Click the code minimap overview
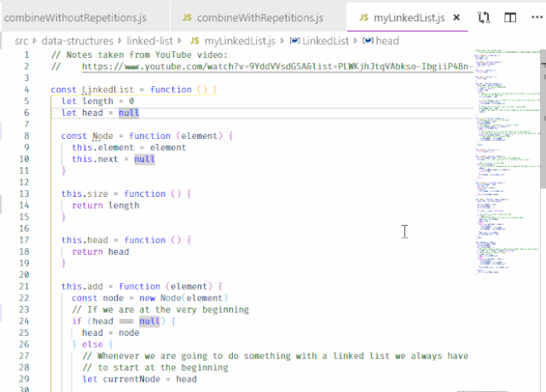Viewport: 546px width, 392px height. [507, 162]
